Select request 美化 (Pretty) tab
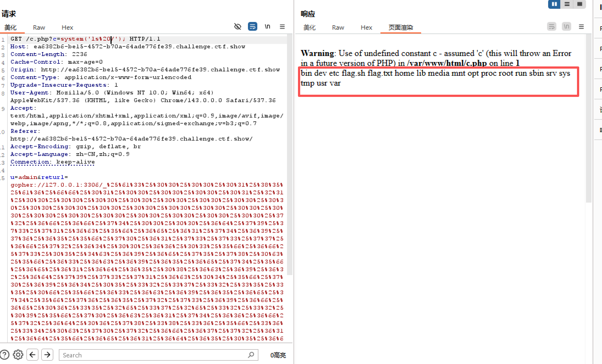The height and width of the screenshot is (364, 602). click(x=11, y=27)
